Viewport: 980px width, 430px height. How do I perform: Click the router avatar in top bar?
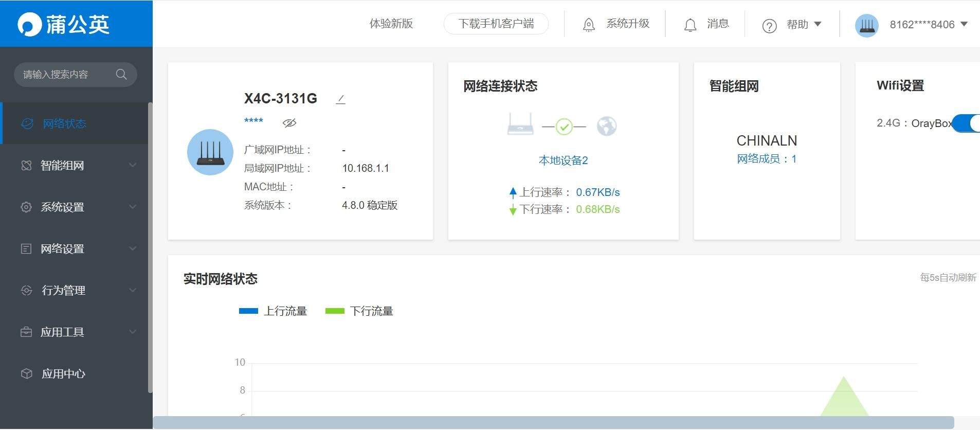866,25
